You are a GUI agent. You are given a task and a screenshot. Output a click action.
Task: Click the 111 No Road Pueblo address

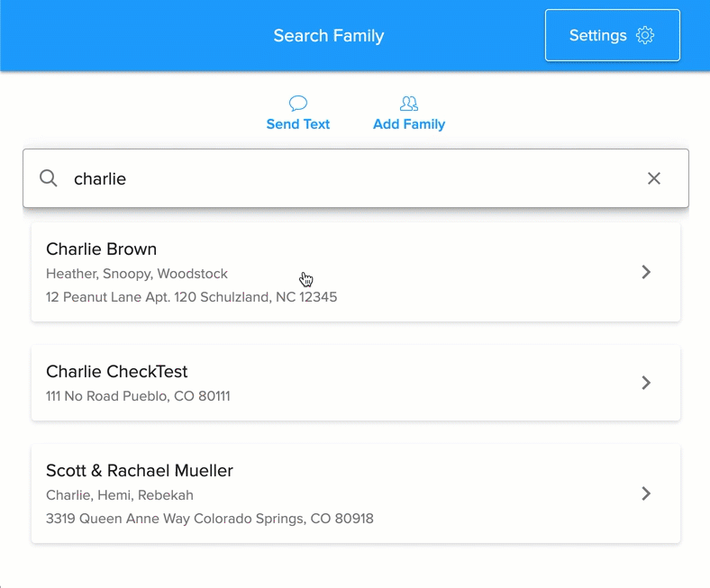click(138, 395)
